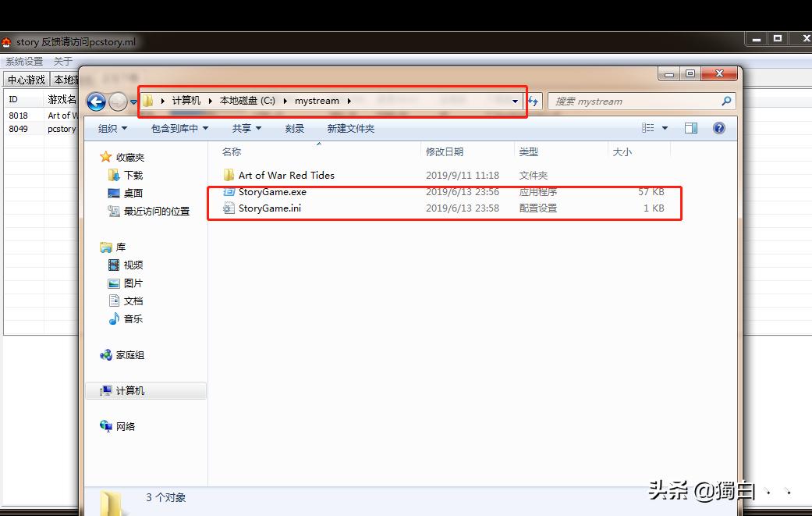Open 最近访问的位置 in navigation pane
812x516 pixels.
(x=156, y=211)
